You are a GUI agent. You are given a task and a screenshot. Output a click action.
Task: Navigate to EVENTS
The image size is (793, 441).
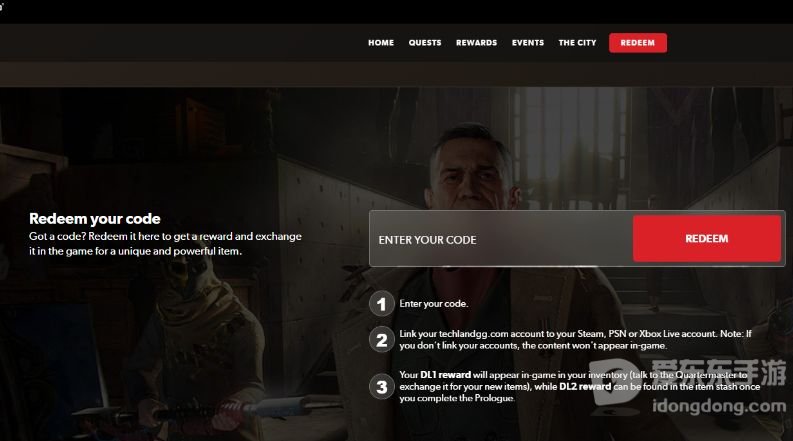pos(527,43)
